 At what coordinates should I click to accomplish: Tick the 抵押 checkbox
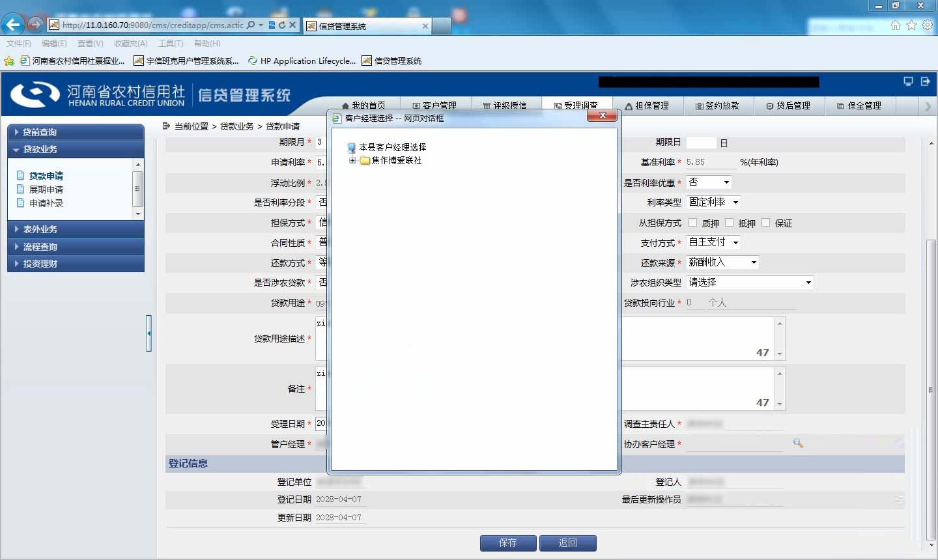coord(730,223)
